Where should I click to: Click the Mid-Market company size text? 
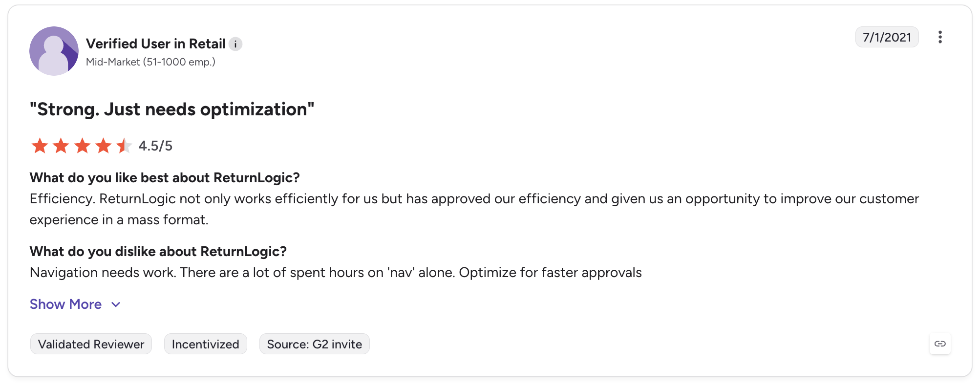[150, 62]
